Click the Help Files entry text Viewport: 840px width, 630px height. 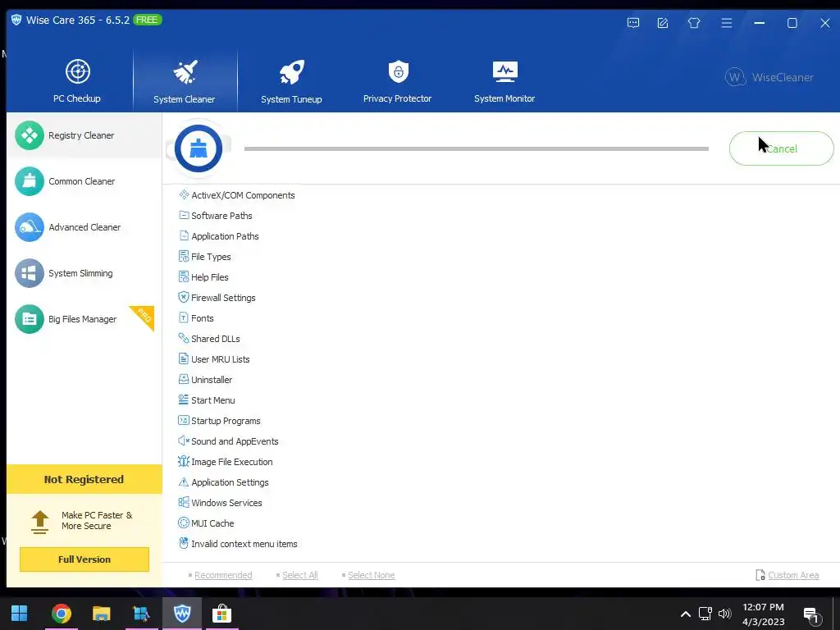point(210,277)
